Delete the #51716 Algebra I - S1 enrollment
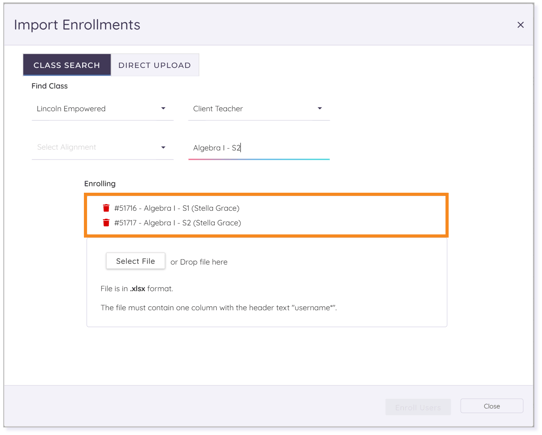 tap(106, 208)
